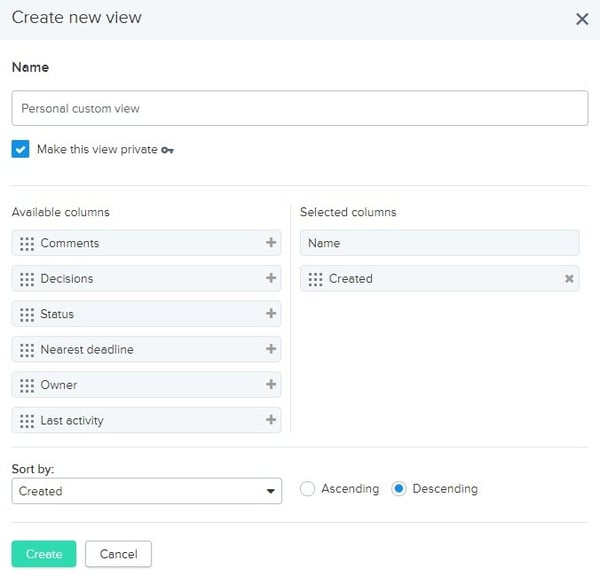Screen dimensions: 600x576
Task: Click the plus icon for Last activity
Action: [x=270, y=420]
